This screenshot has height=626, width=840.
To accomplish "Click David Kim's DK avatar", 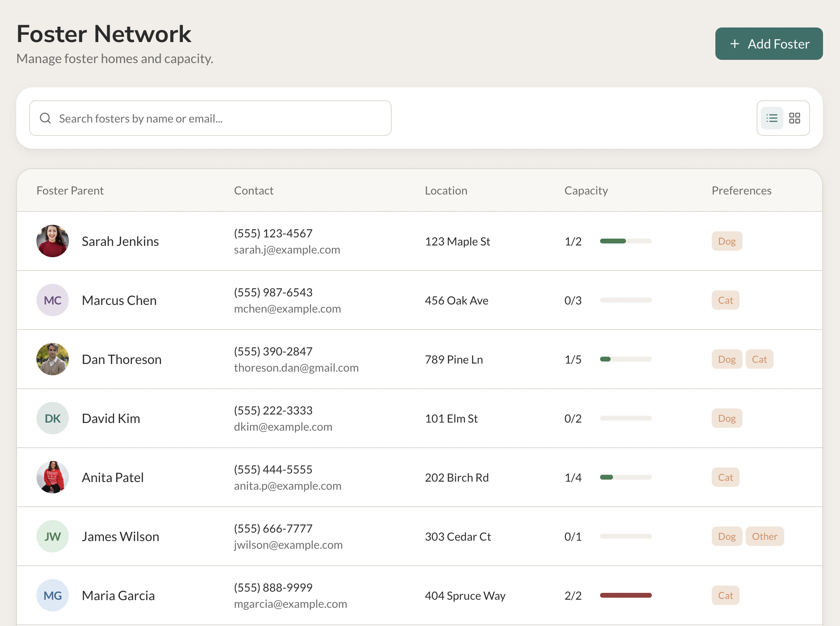I will pyautogui.click(x=53, y=418).
